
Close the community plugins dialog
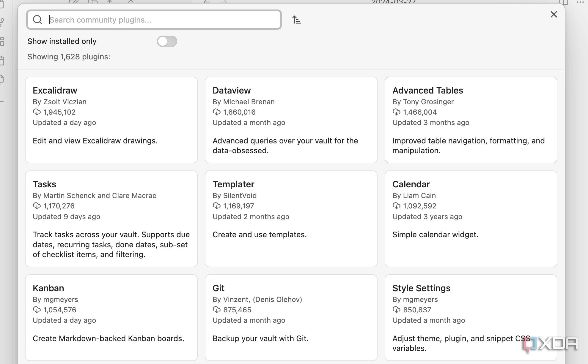pyautogui.click(x=554, y=14)
